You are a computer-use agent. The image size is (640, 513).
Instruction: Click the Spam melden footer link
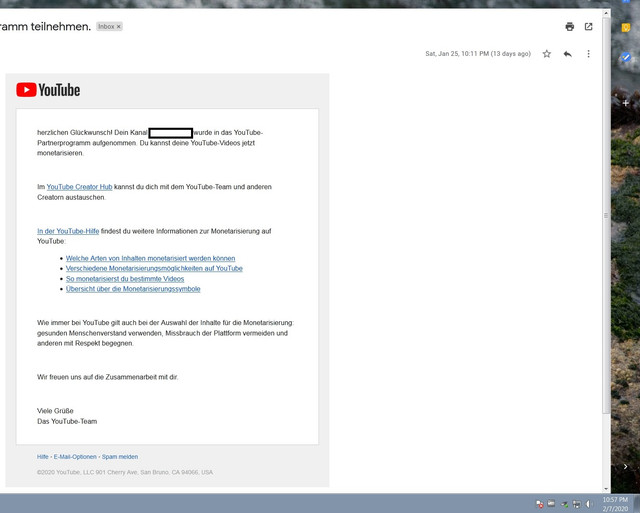[x=120, y=457]
